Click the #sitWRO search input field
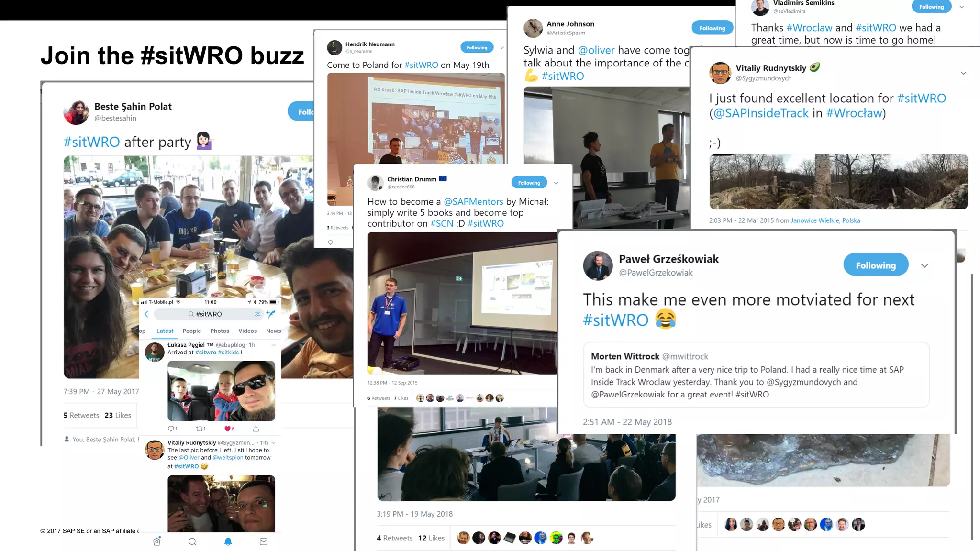 click(209, 314)
